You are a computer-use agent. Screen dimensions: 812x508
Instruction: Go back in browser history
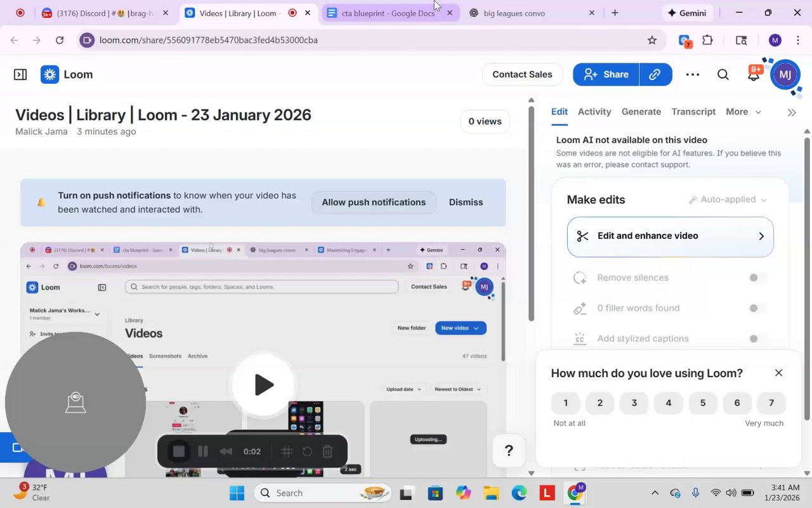pos(15,40)
